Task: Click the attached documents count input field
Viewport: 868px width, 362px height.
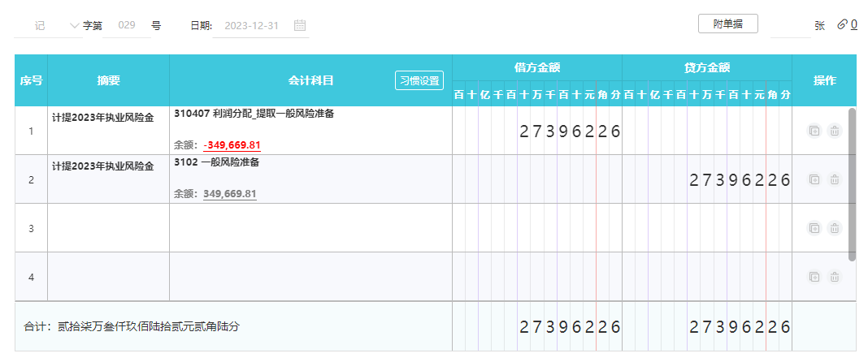Action: [788, 25]
